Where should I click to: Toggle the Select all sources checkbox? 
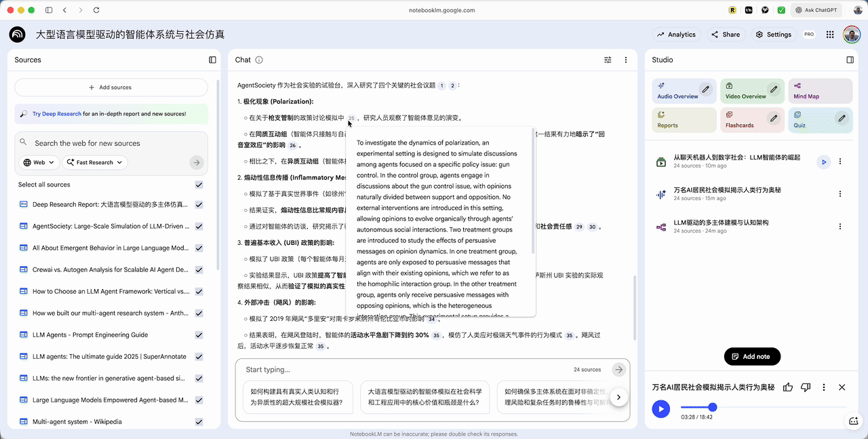pos(199,185)
